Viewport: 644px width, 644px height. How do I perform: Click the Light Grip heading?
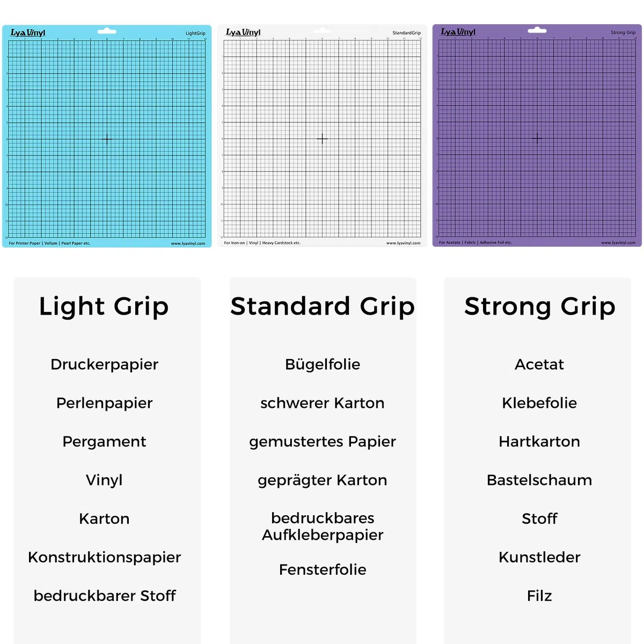pos(104,307)
